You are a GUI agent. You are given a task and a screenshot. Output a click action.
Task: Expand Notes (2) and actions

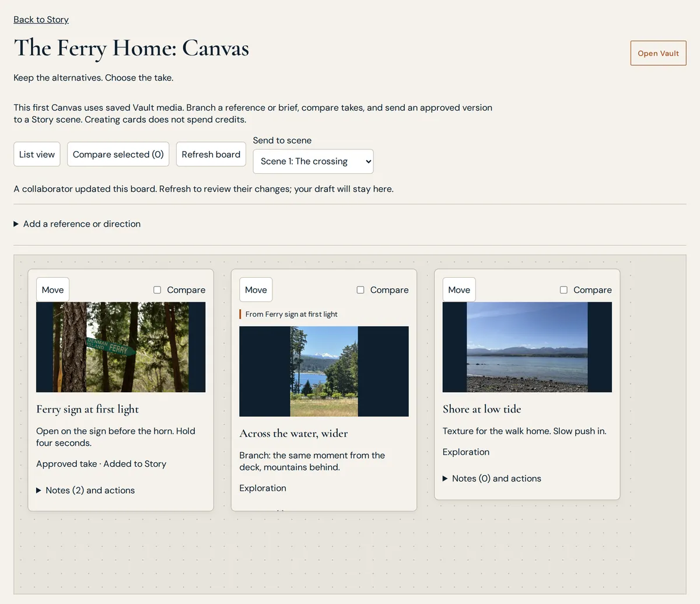(x=85, y=490)
